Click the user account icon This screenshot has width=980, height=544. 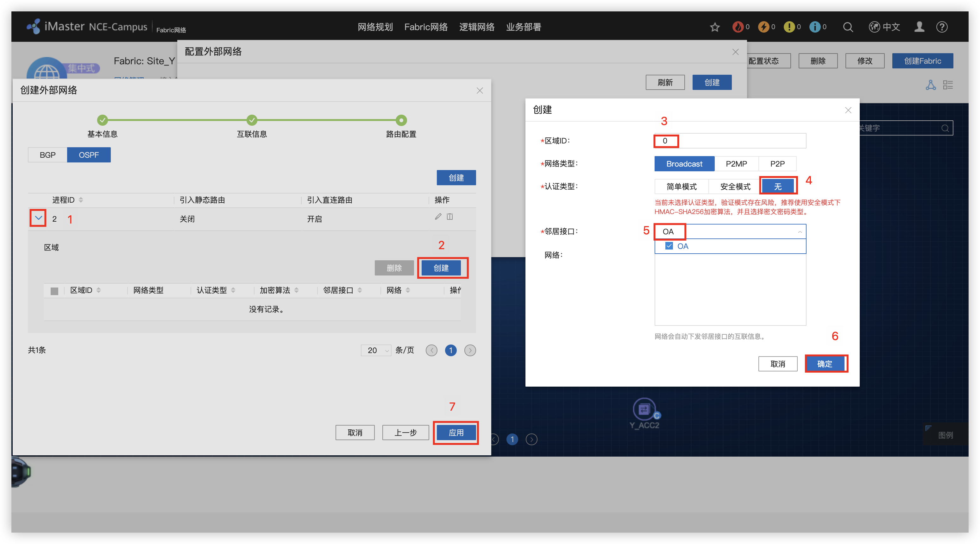[x=919, y=27]
